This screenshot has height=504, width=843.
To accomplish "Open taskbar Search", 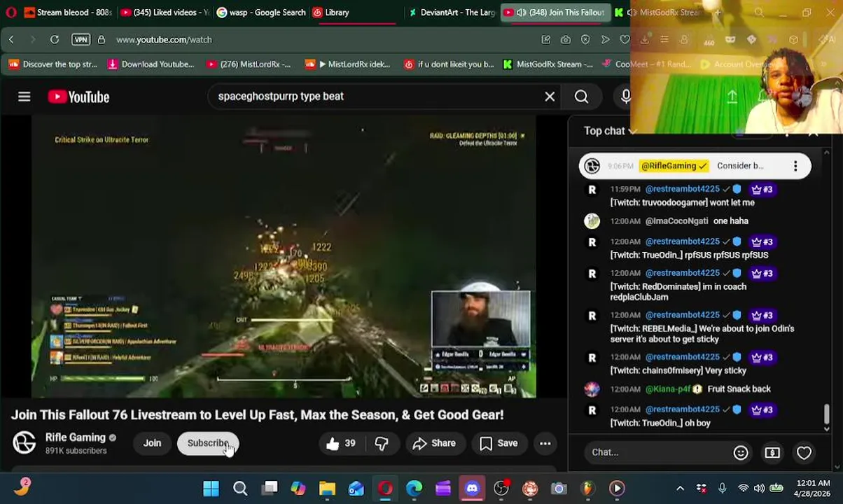I will coord(240,488).
